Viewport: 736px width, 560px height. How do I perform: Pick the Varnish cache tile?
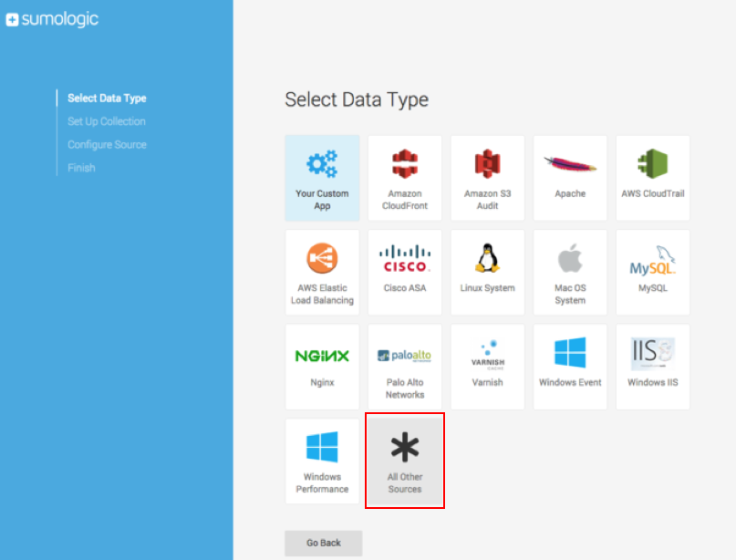click(487, 367)
